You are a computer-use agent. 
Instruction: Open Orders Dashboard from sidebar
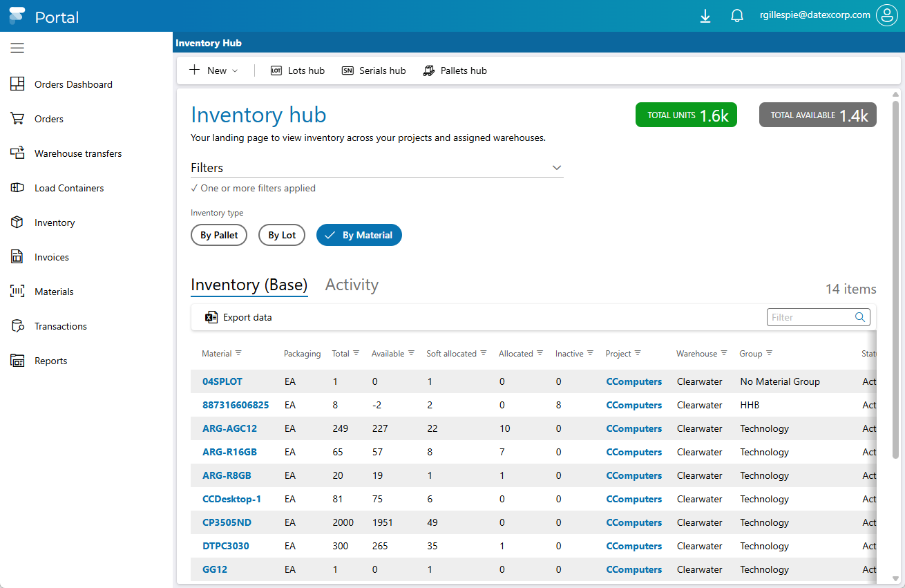click(x=73, y=84)
